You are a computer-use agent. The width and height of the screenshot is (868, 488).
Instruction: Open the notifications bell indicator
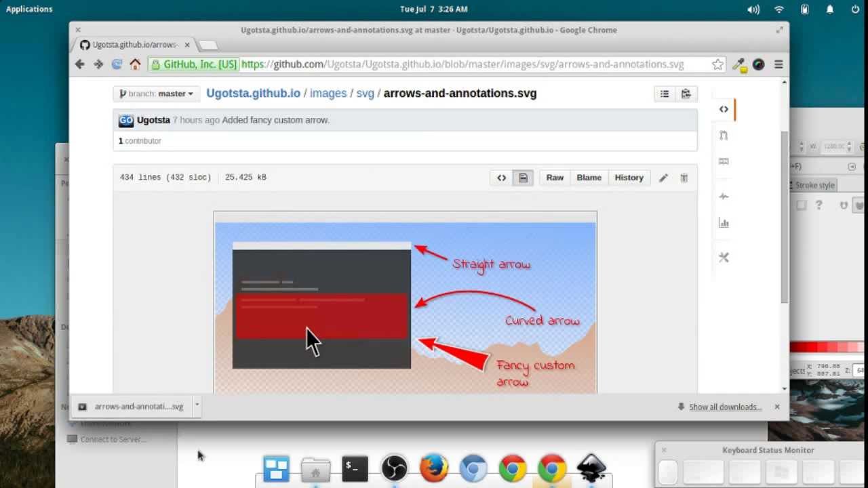(830, 9)
